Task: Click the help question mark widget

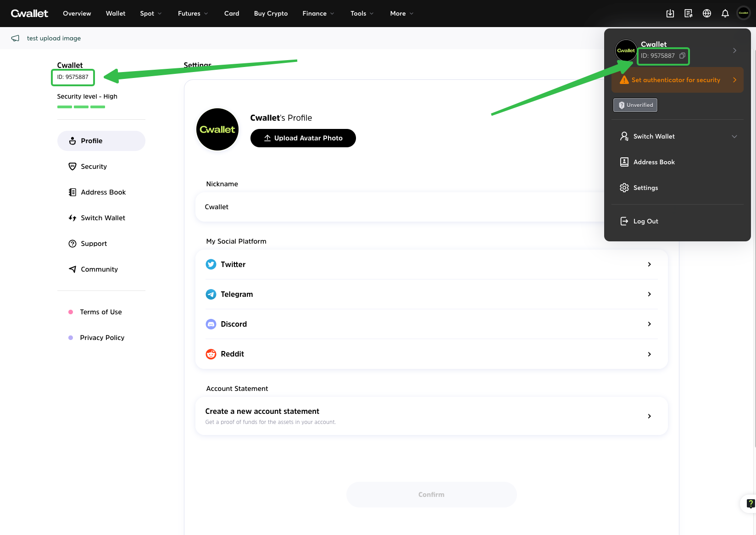Action: pos(750,503)
